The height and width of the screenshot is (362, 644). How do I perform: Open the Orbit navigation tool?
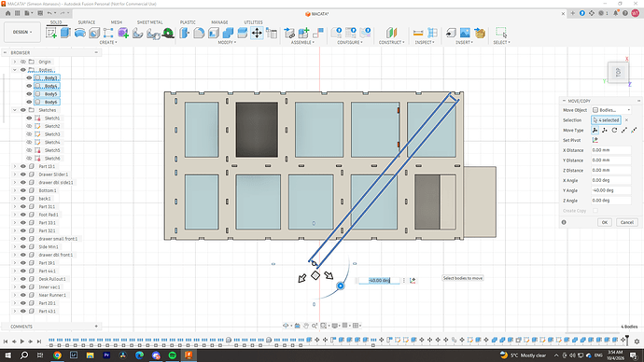point(286,326)
